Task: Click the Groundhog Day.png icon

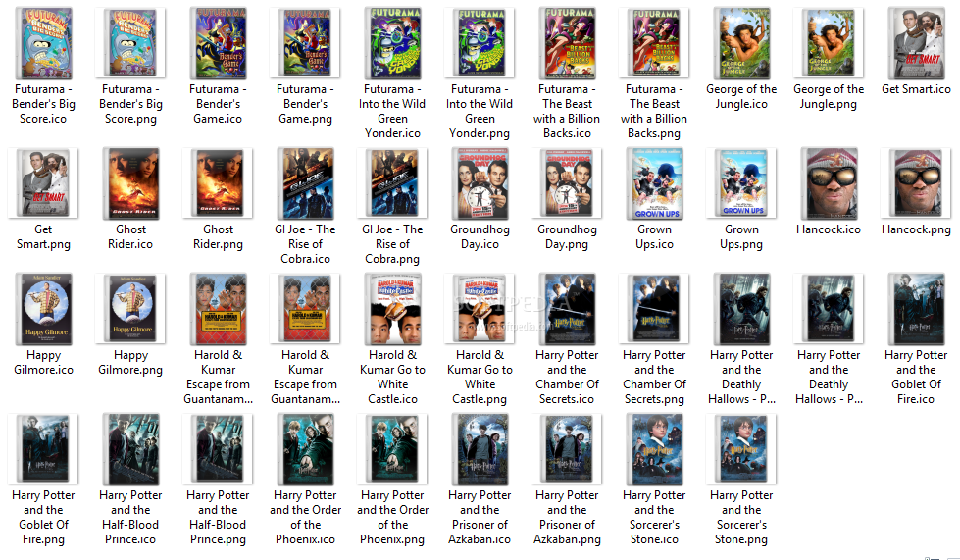Action: pos(567,183)
